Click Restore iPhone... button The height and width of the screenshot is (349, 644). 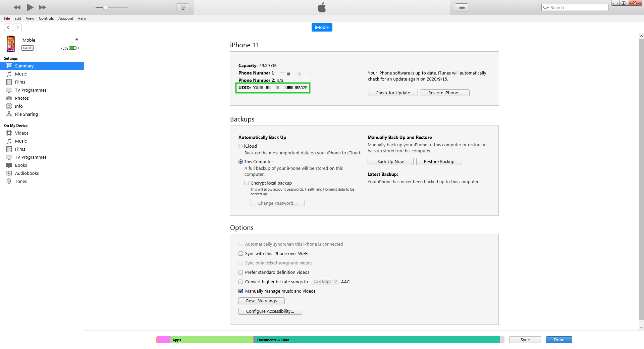445,93
